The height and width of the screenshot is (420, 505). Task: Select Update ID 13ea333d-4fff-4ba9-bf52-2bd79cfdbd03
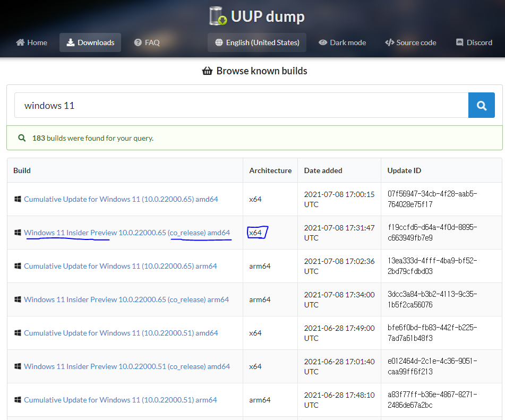point(432,267)
